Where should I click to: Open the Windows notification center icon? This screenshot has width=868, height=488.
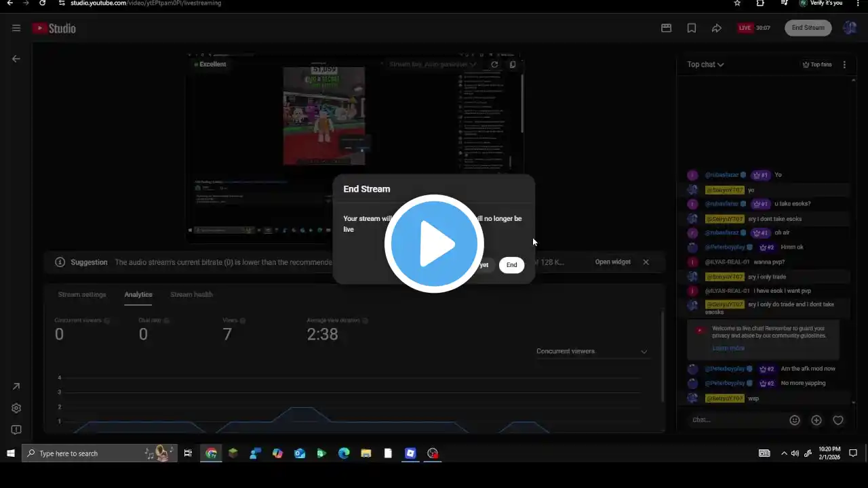tap(853, 453)
